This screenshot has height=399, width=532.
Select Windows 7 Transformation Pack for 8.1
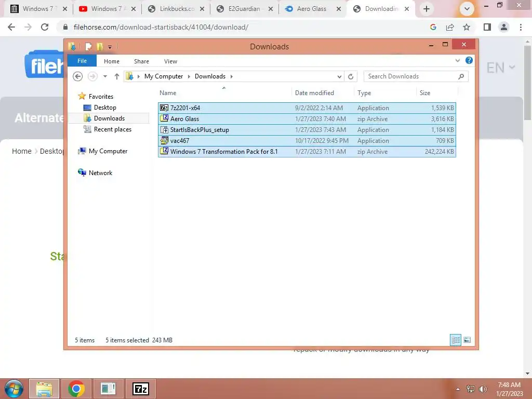(x=307, y=151)
